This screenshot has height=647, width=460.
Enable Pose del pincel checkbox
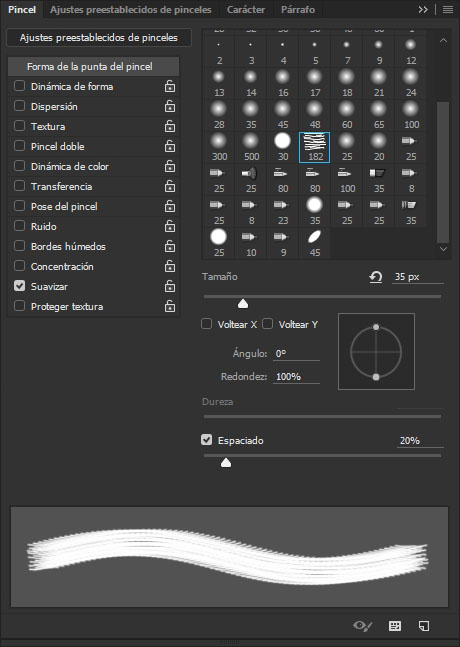pos(19,205)
